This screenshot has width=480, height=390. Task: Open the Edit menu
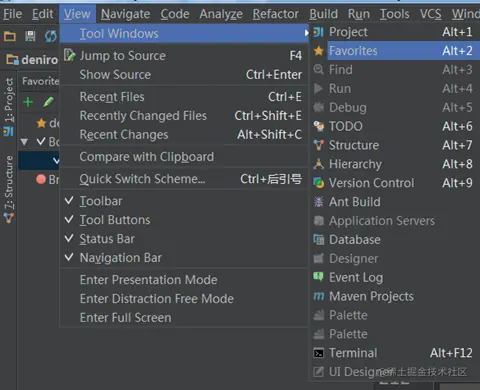[42, 14]
